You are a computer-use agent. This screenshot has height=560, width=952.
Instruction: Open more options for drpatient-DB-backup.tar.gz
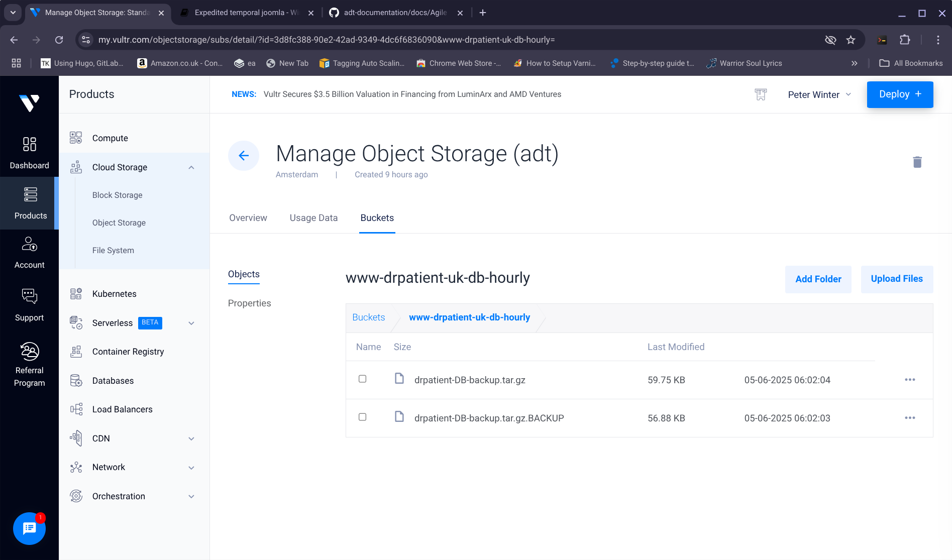[x=910, y=380]
